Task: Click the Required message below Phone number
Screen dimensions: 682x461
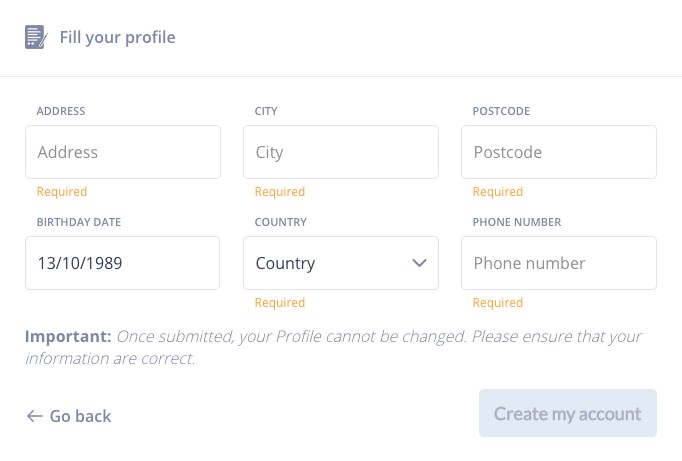Action: 498,303
